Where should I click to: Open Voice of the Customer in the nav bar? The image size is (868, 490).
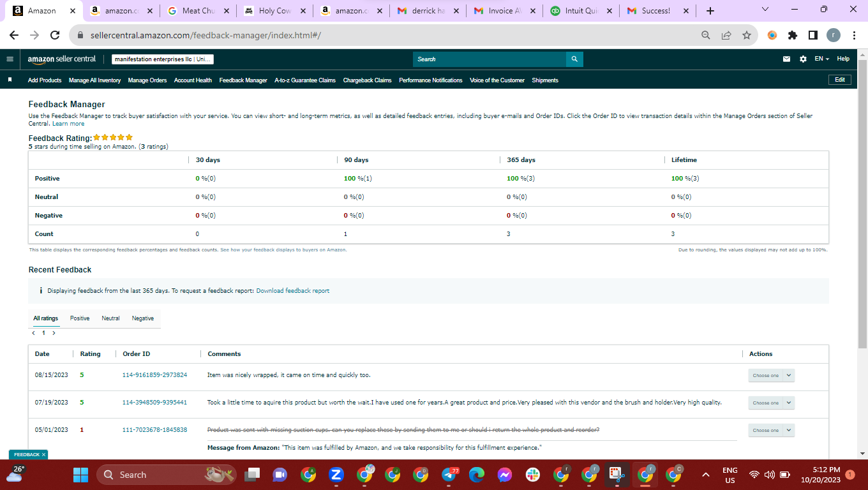(497, 80)
